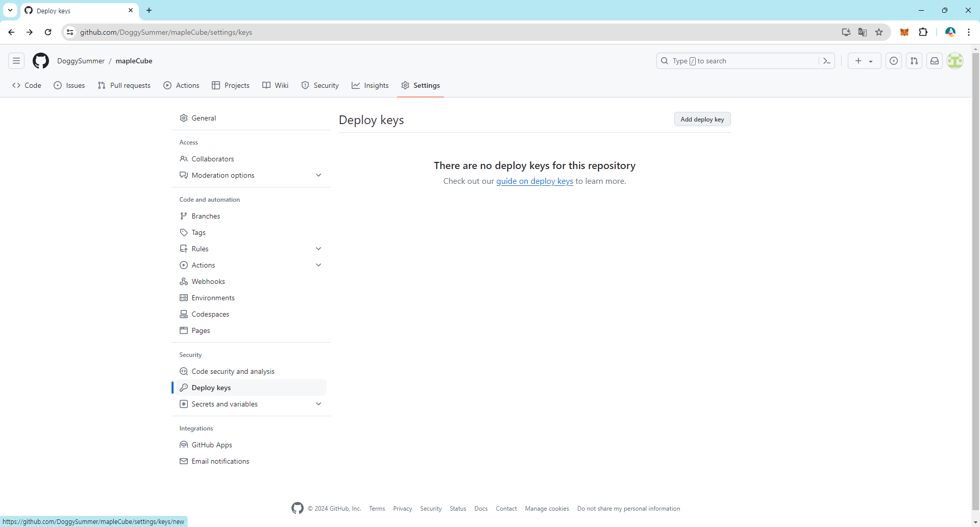Switch to the Wiki tab
The width and height of the screenshot is (980, 527).
tap(276, 85)
